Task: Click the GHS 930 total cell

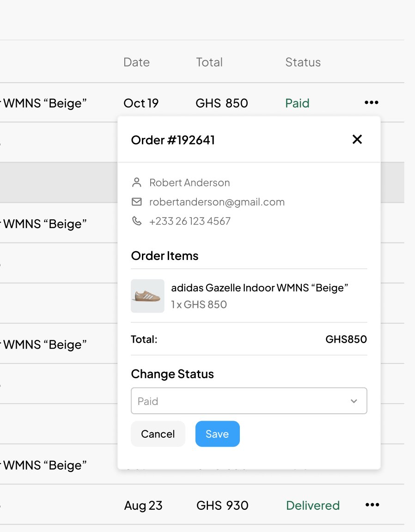Action: [x=222, y=506]
